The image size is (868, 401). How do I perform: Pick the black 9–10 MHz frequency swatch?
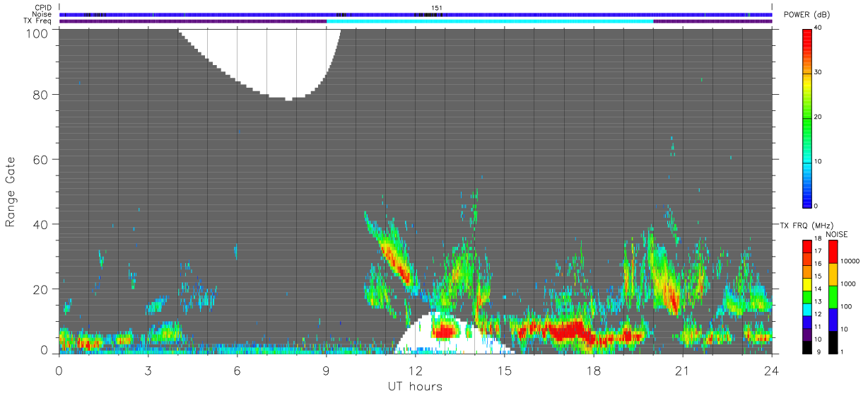click(x=807, y=347)
